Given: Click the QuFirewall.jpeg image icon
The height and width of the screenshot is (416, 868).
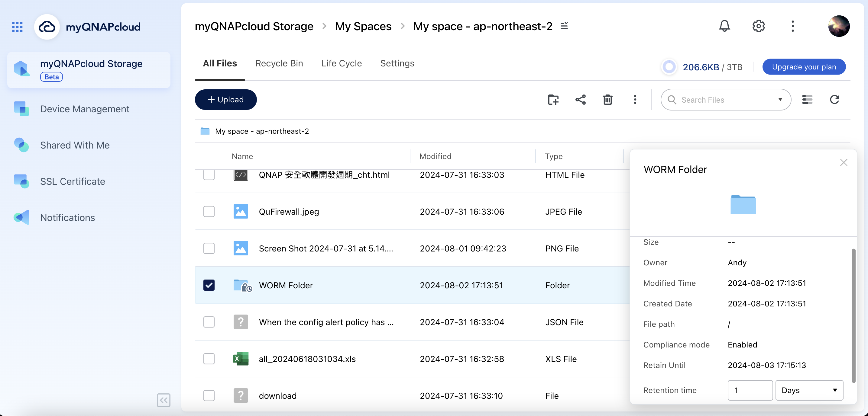Looking at the screenshot, I should click(241, 211).
